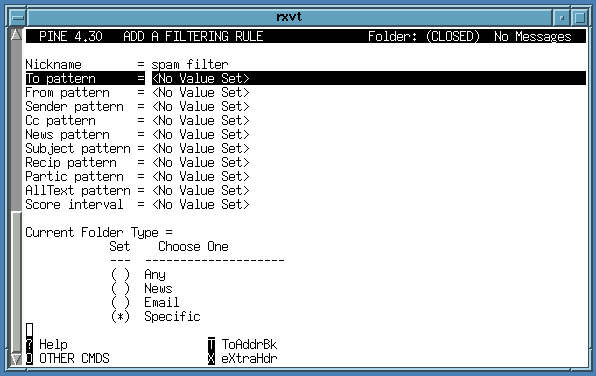The width and height of the screenshot is (596, 376).
Task: Click the scrollbar down arrow
Action: point(16,359)
